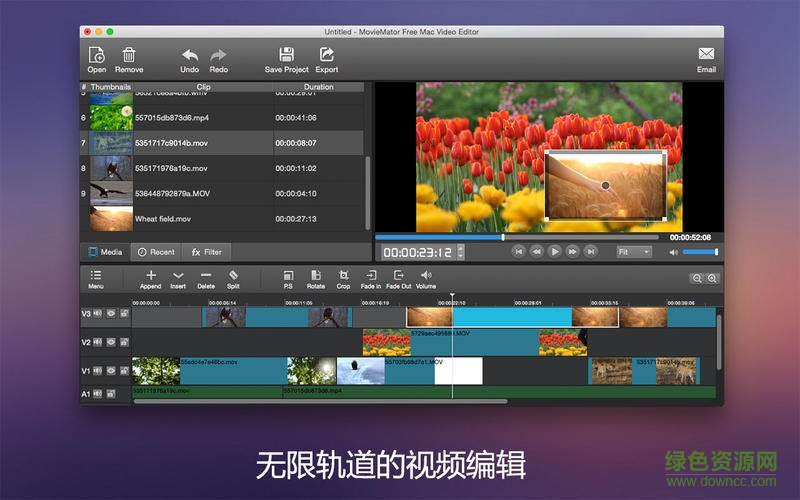This screenshot has height=500, width=800.
Task: Open the Fit zoom dropdown
Action: tap(634, 252)
